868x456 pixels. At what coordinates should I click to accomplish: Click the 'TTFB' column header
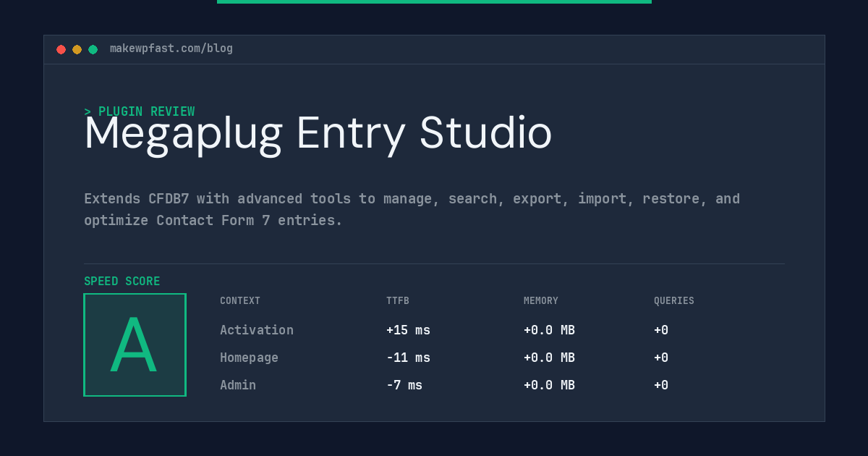click(x=398, y=301)
